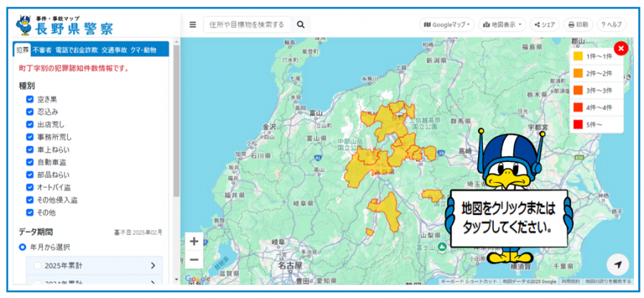Switch to the 犯罪 tab
Viewport: 644px width, 298px height.
22,50
